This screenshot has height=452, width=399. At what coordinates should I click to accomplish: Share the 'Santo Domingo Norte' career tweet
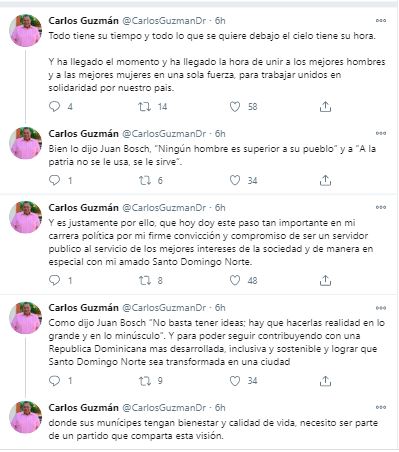[x=325, y=280]
